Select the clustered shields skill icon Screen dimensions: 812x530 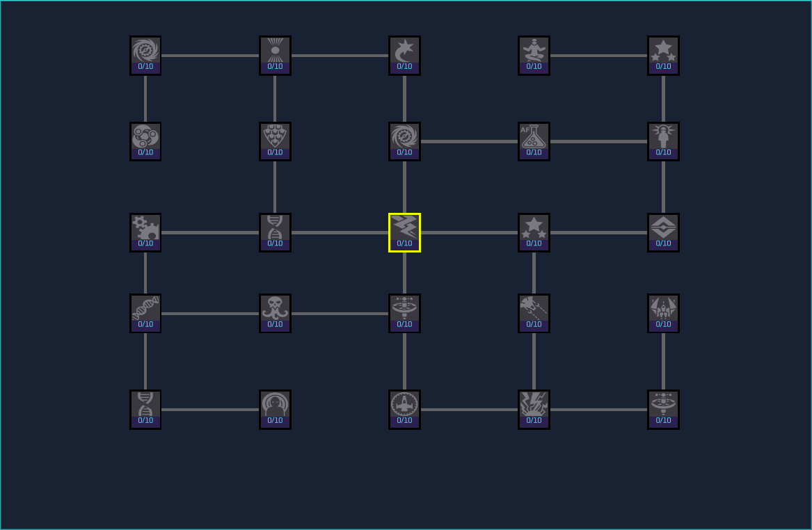tap(275, 142)
